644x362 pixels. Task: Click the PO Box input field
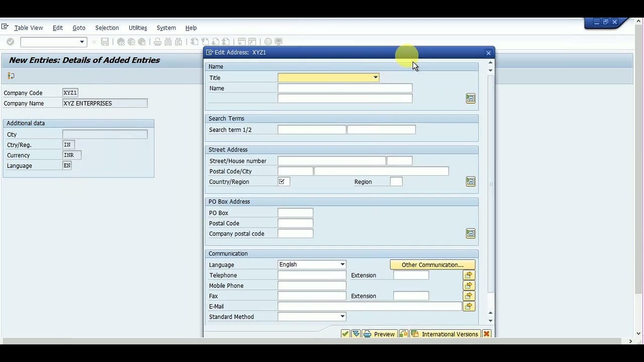tap(295, 213)
